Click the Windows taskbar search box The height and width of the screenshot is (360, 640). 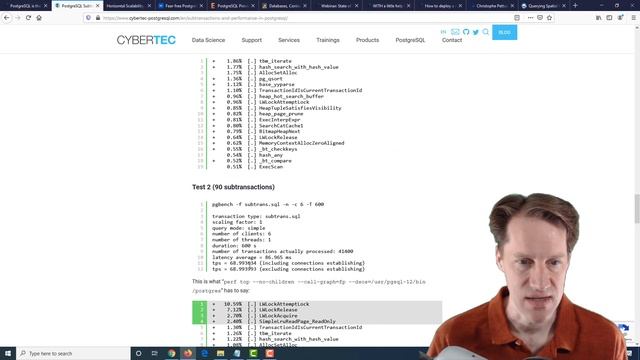point(73,353)
